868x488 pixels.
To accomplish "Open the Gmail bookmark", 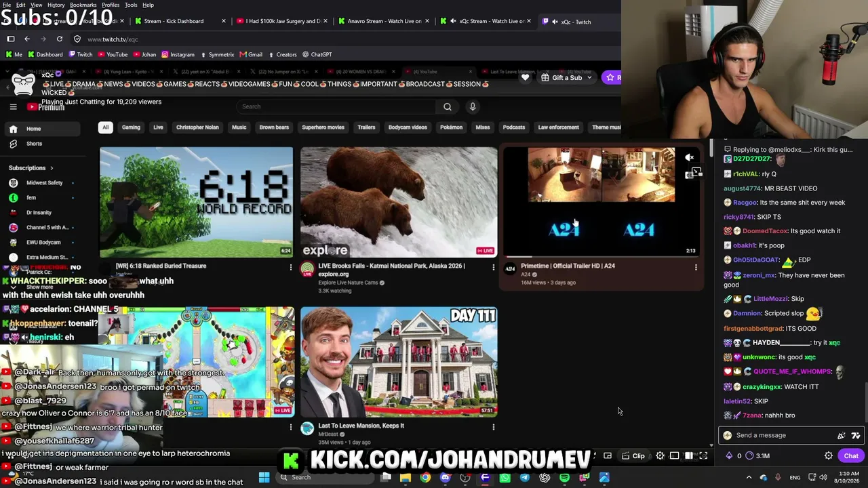I will [250, 54].
